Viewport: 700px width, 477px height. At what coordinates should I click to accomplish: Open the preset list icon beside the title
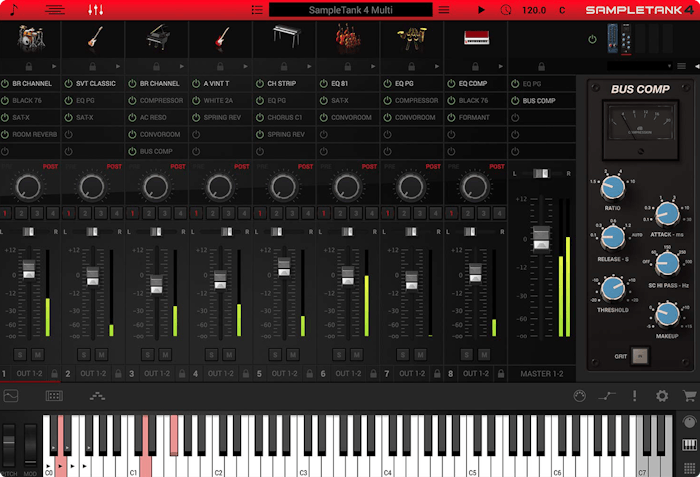click(257, 9)
